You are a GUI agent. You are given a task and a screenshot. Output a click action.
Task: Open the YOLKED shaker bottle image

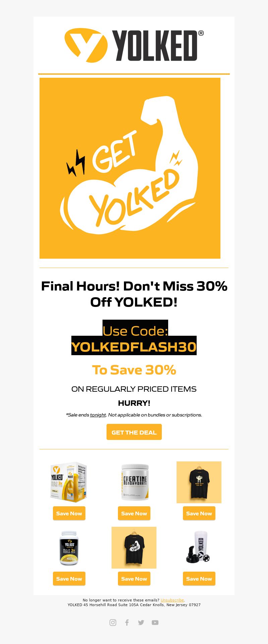199,548
